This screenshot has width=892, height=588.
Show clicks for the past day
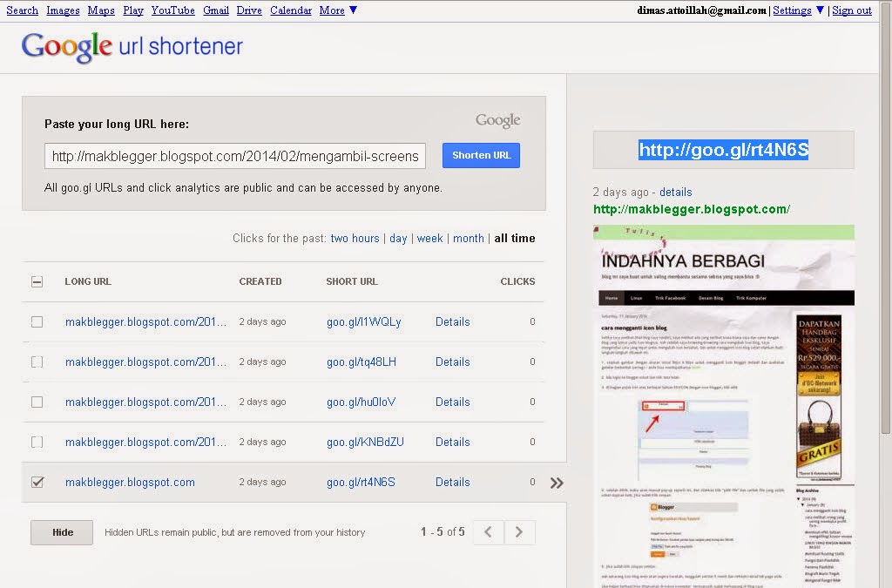[398, 239]
